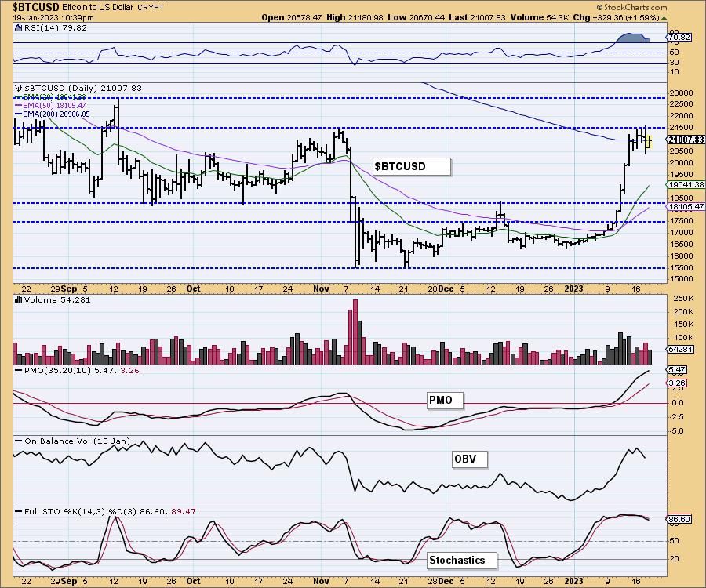Click the Stochastics annotation box

[461, 560]
